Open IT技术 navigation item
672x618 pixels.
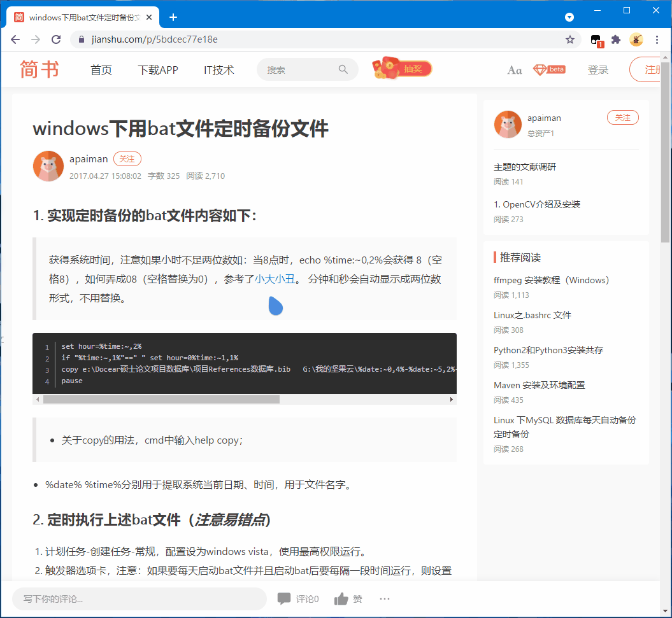click(x=218, y=70)
